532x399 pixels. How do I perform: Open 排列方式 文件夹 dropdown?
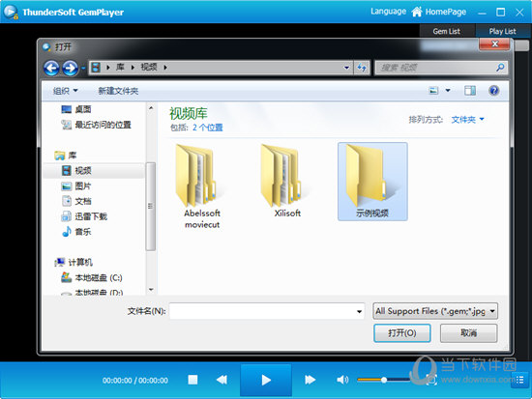467,120
